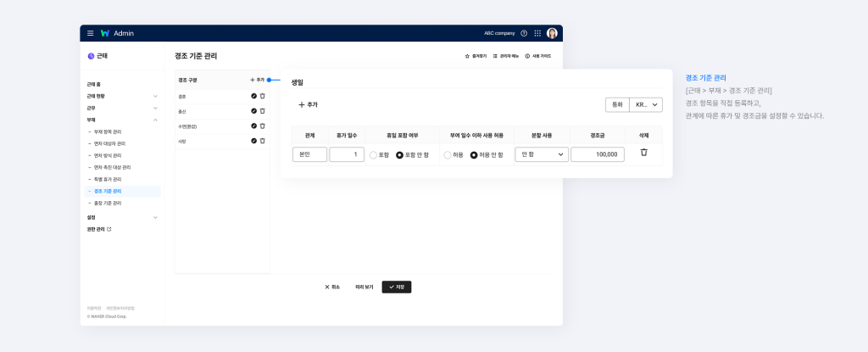
Task: Select the 허용 안 함 radio button
Action: 474,155
